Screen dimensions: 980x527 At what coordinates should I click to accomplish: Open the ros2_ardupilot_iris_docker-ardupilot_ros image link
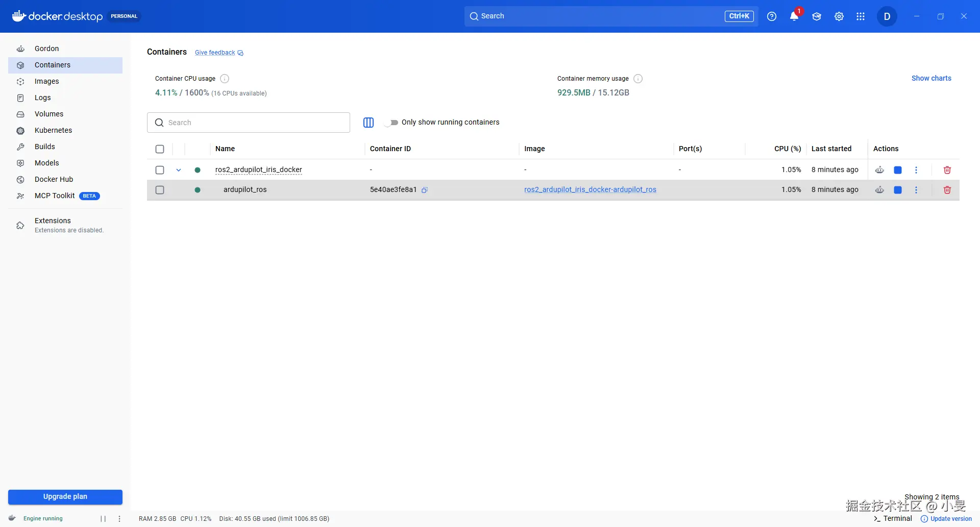pos(590,189)
